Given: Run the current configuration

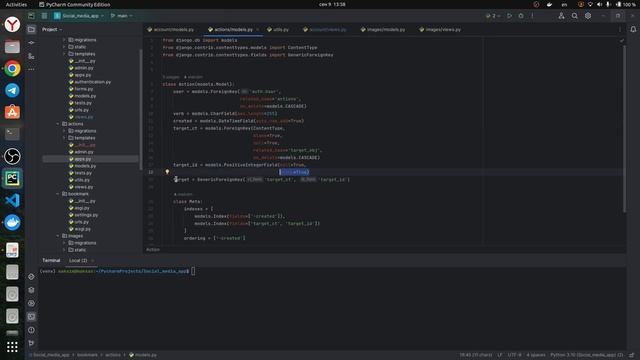Looking at the screenshot, I should [509, 16].
